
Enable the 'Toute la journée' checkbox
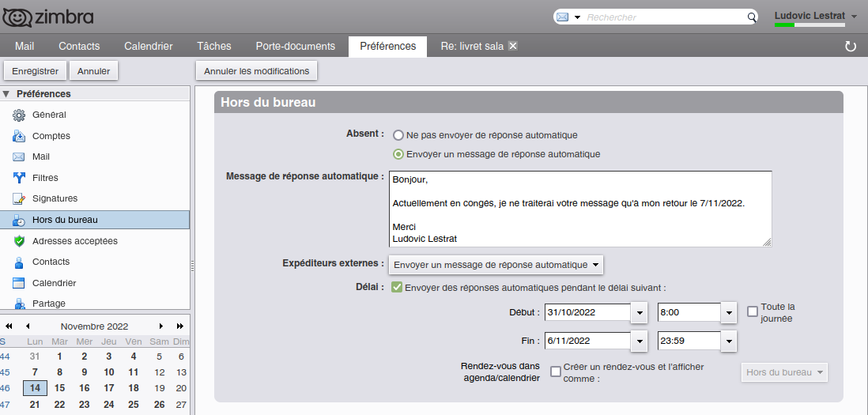753,311
